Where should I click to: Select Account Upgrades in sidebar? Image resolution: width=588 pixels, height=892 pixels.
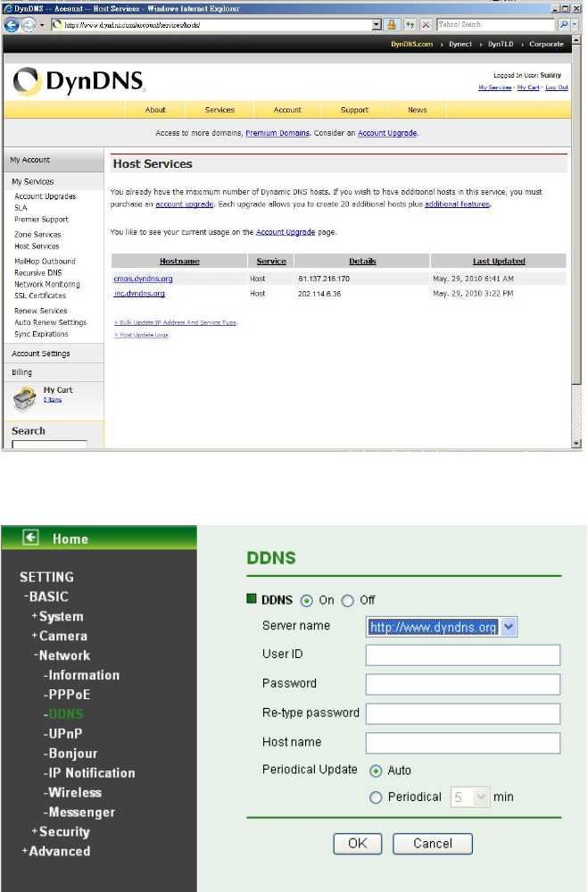pyautogui.click(x=45, y=196)
